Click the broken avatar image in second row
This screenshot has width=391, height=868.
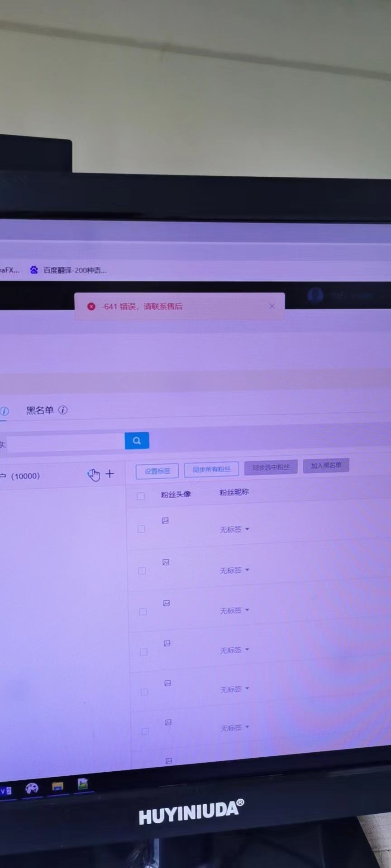coord(166,562)
